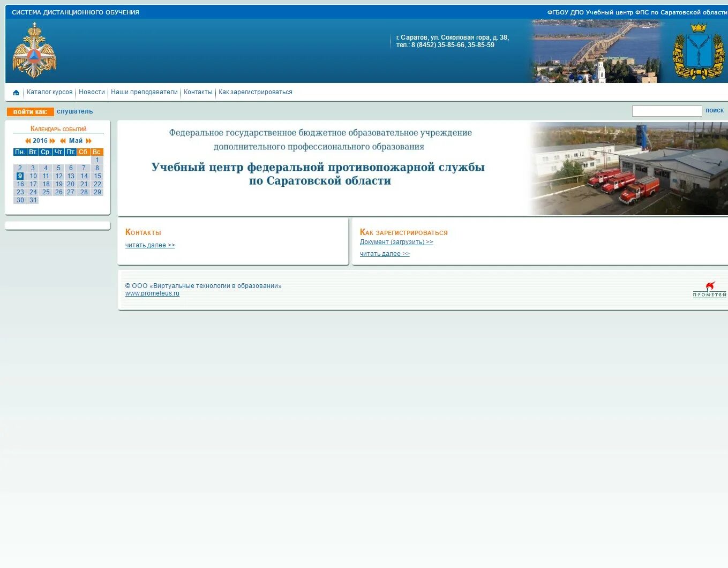
Task: Download the Документ (загрузить) file
Action: (x=396, y=242)
